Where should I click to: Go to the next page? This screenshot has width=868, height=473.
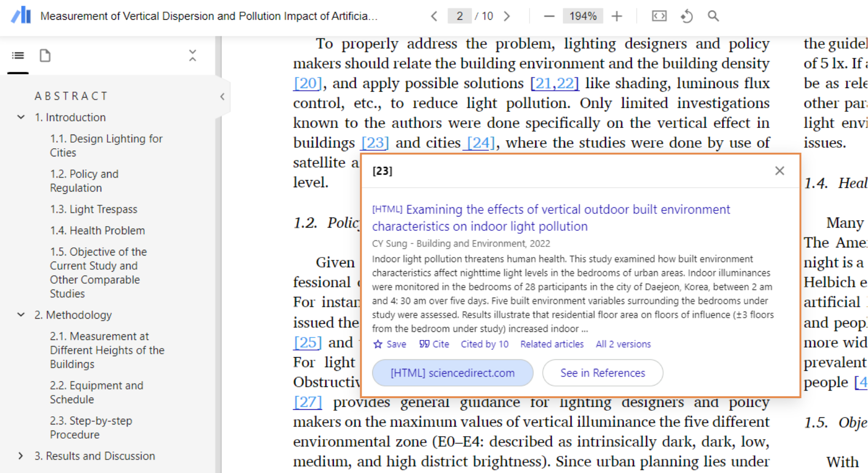coord(507,16)
